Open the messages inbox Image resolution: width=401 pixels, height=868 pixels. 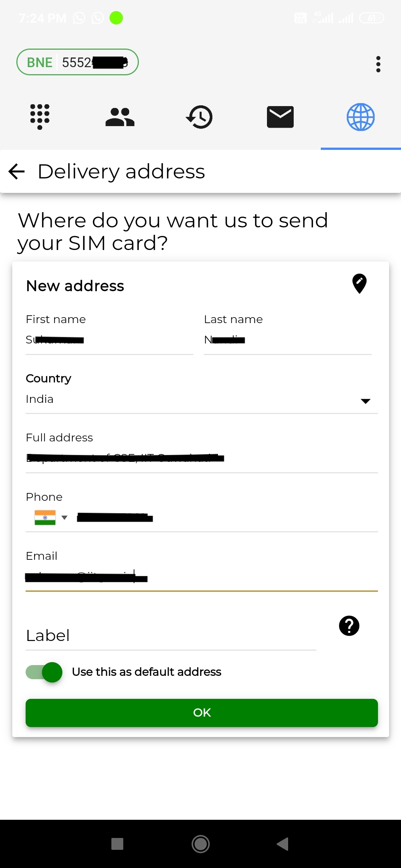click(x=280, y=116)
